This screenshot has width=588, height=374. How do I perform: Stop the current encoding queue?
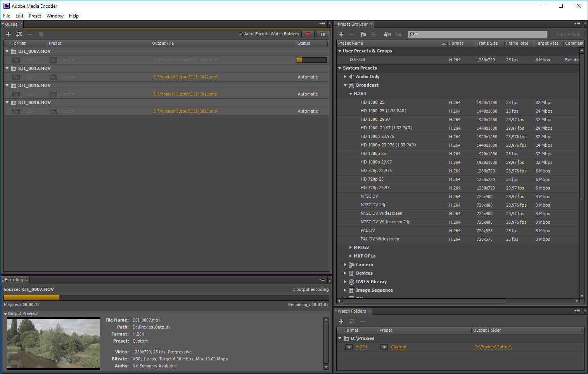[308, 34]
